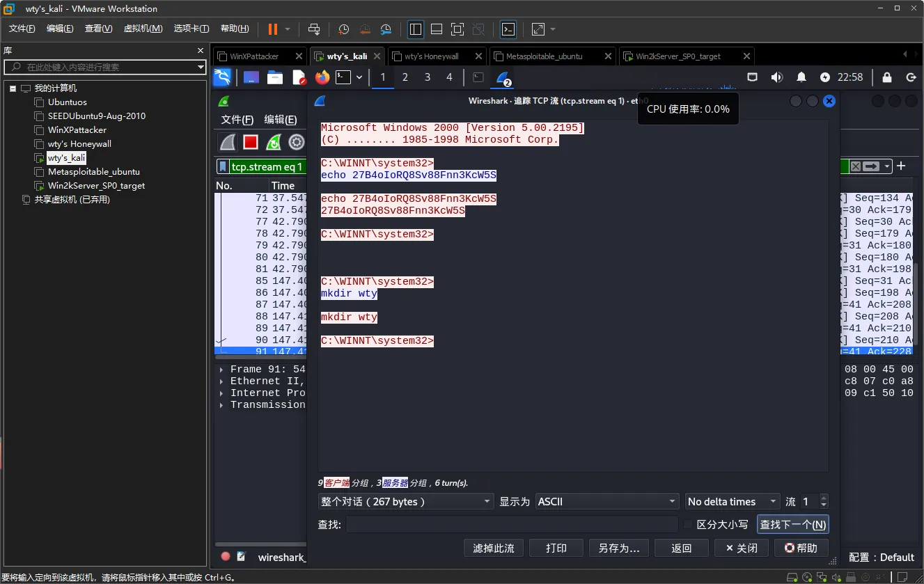Click the Wireshark taskbar icon in Kali panel
Screen dimensions: 924x584
pos(504,78)
